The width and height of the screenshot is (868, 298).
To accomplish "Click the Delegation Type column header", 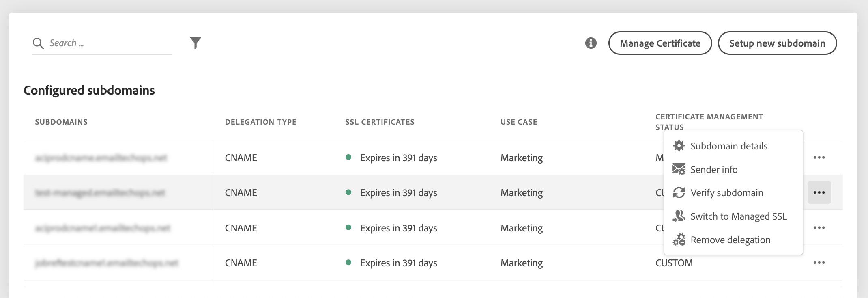I will (260, 122).
